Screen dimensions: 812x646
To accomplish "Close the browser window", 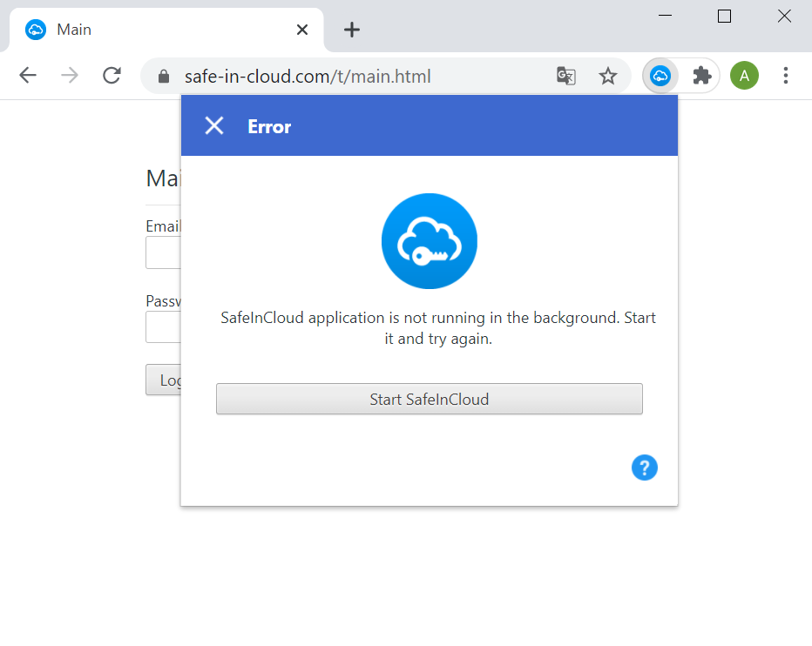I will click(x=784, y=16).
